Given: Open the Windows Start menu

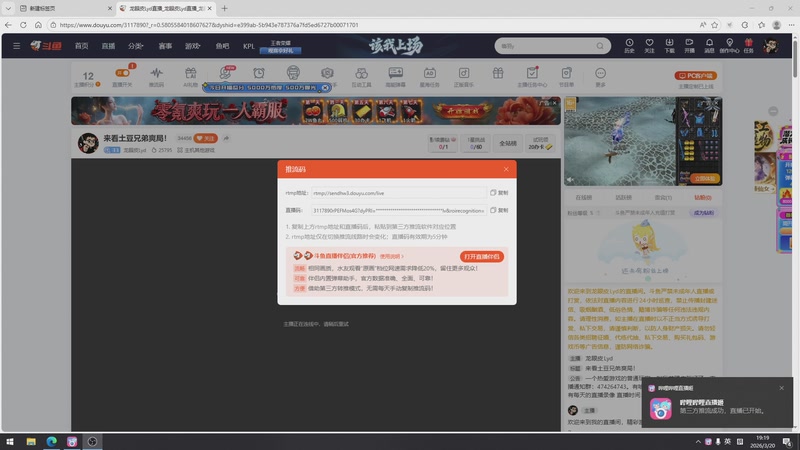Looking at the screenshot, I should [x=10, y=441].
